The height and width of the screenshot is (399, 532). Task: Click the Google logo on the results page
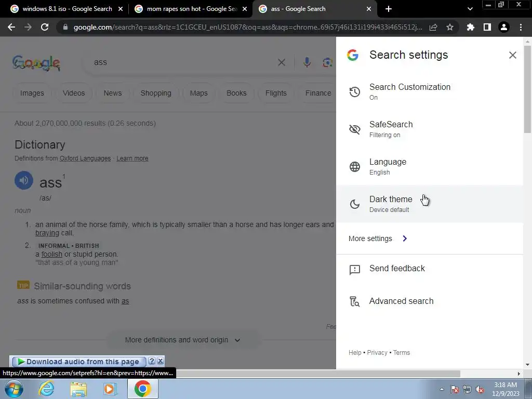click(x=36, y=63)
